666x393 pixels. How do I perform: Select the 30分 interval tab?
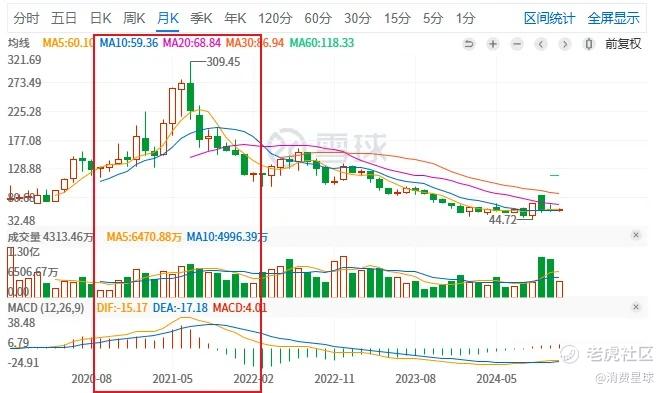[358, 18]
